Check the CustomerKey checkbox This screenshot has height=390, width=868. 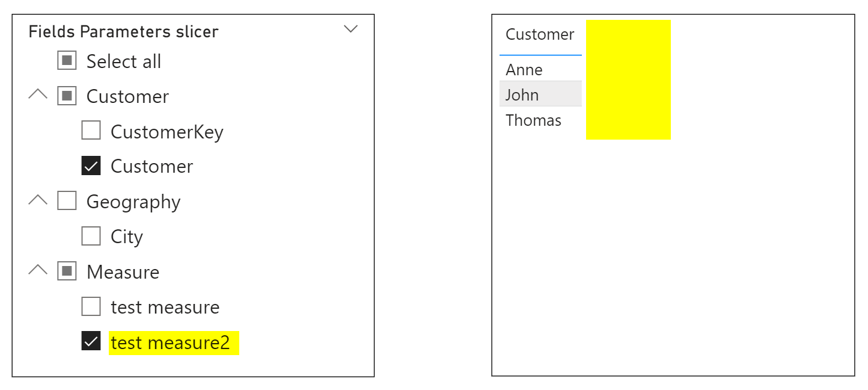click(x=91, y=131)
